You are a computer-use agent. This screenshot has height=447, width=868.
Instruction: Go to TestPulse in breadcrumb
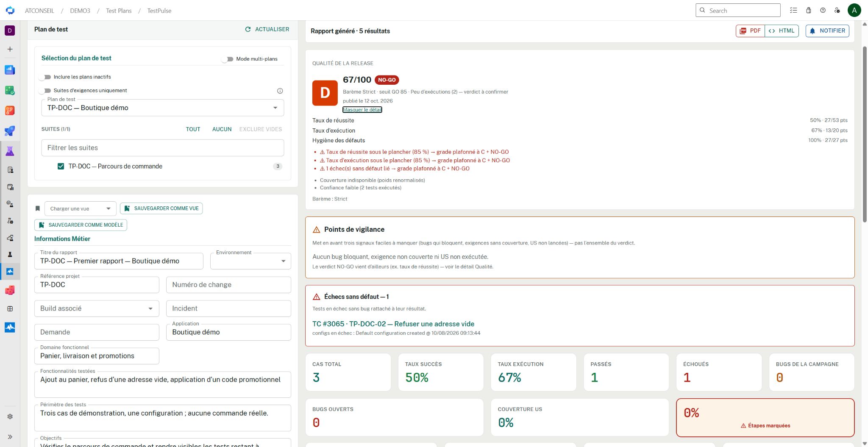[159, 11]
